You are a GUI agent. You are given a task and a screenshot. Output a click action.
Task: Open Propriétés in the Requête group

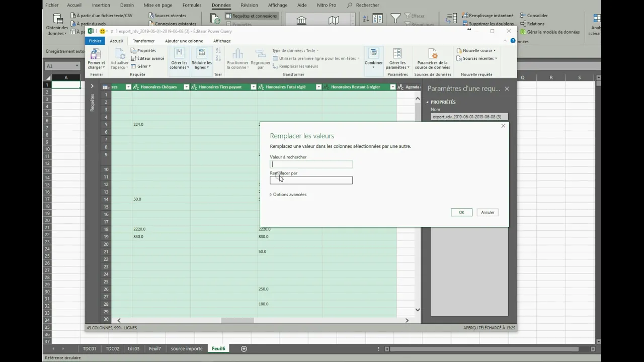click(143, 51)
